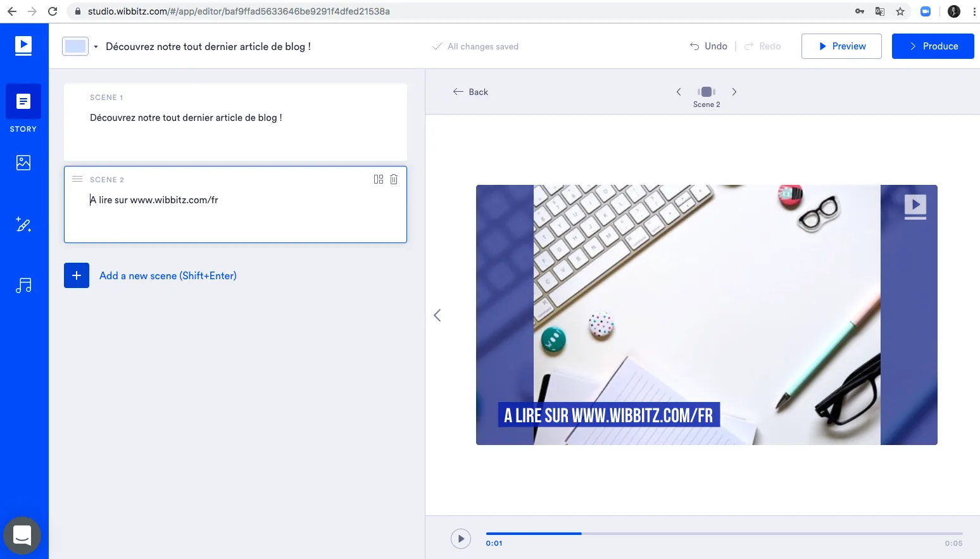This screenshot has width=980, height=559.
Task: Open the Zoom browser extension
Action: [x=926, y=11]
